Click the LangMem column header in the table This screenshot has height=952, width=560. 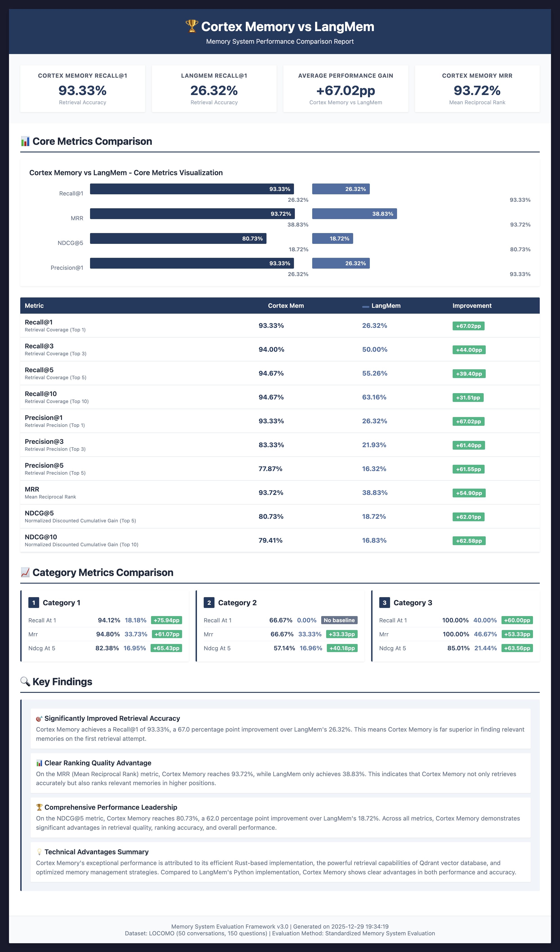coord(386,306)
